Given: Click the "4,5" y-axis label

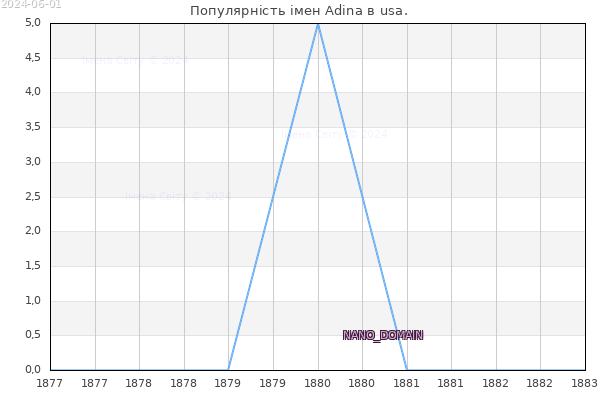Looking at the screenshot, I should (x=33, y=57).
